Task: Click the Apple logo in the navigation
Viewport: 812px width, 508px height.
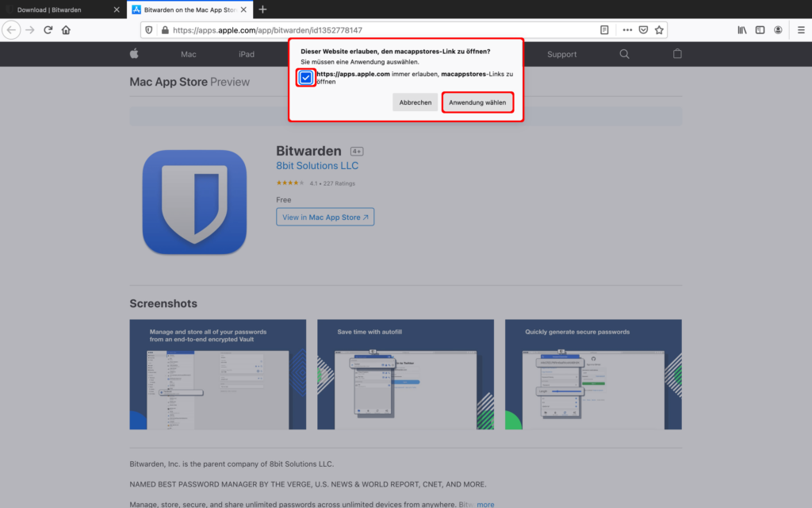Action: coord(134,53)
